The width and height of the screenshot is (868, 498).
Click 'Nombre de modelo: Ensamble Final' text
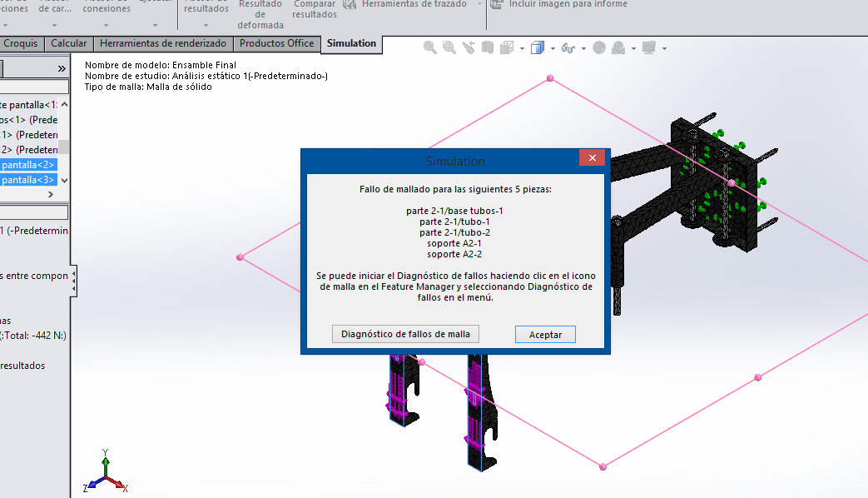pyautogui.click(x=161, y=65)
